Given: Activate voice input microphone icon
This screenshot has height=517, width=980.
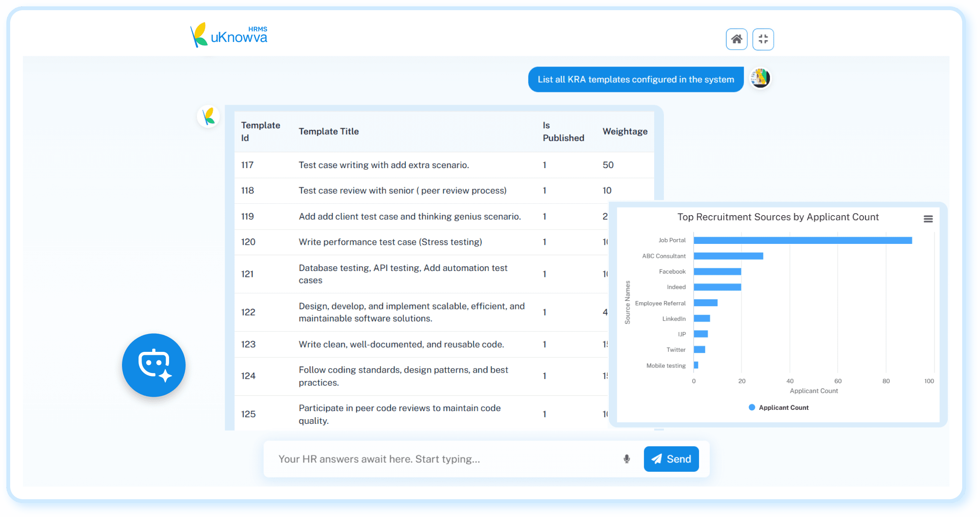Looking at the screenshot, I should [x=627, y=459].
